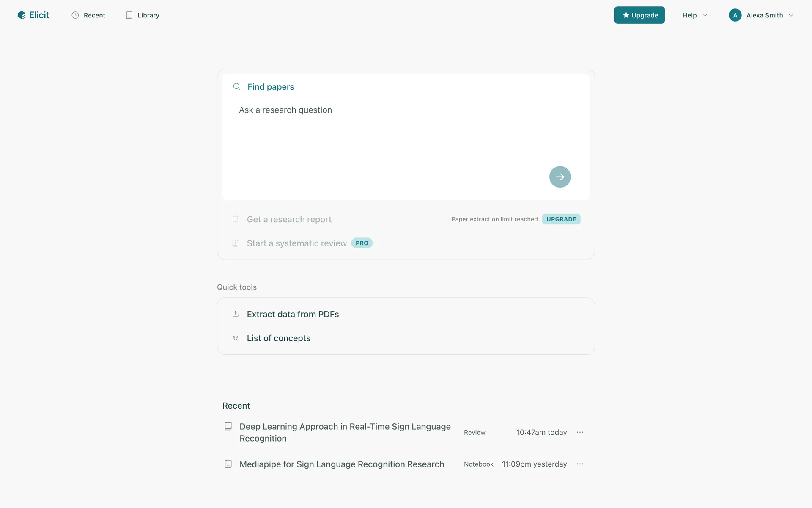This screenshot has width=812, height=508.
Task: Go to the Library nav item
Action: pos(148,15)
